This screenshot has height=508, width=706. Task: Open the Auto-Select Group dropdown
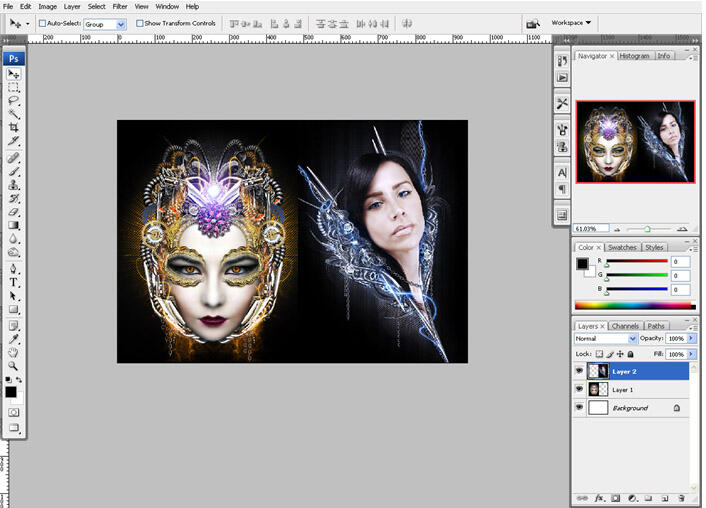120,24
